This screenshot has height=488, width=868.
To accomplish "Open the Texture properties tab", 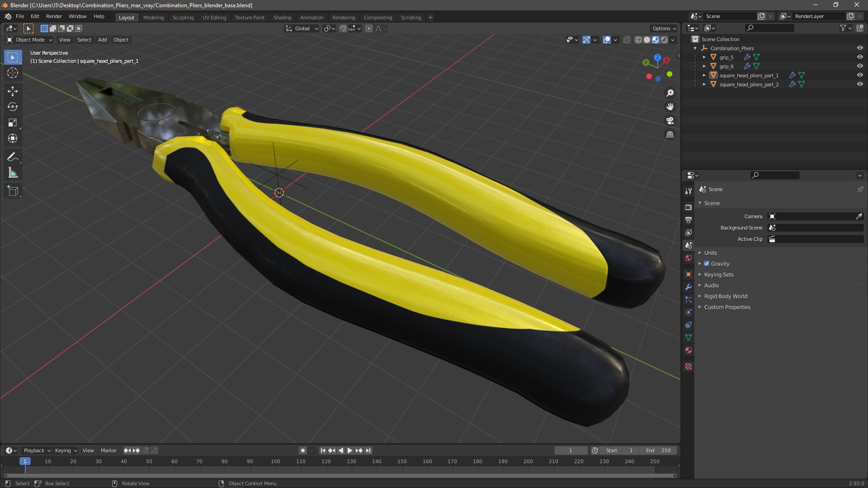I will [x=689, y=366].
